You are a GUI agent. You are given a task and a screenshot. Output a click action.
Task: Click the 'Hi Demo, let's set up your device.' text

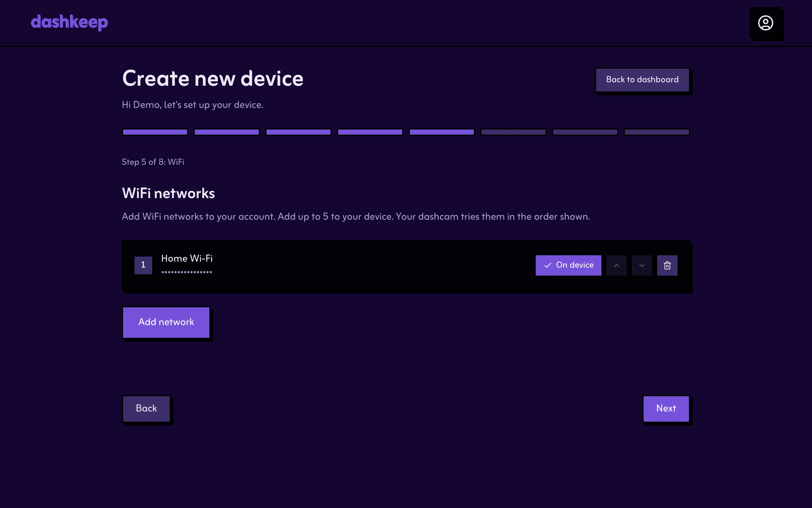(x=193, y=105)
